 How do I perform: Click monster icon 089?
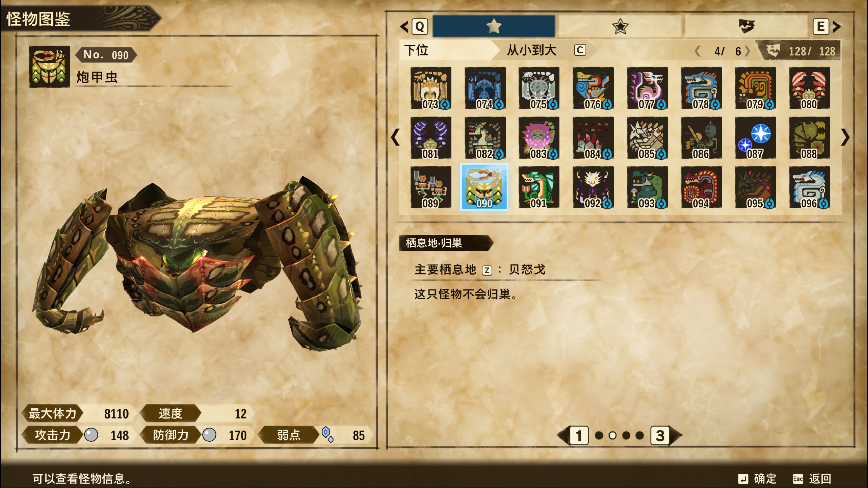pos(431,187)
